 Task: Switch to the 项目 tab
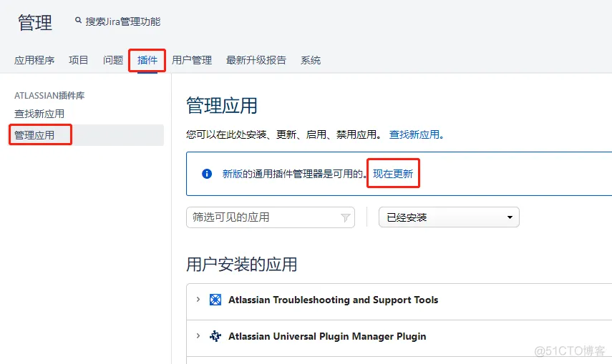(79, 60)
